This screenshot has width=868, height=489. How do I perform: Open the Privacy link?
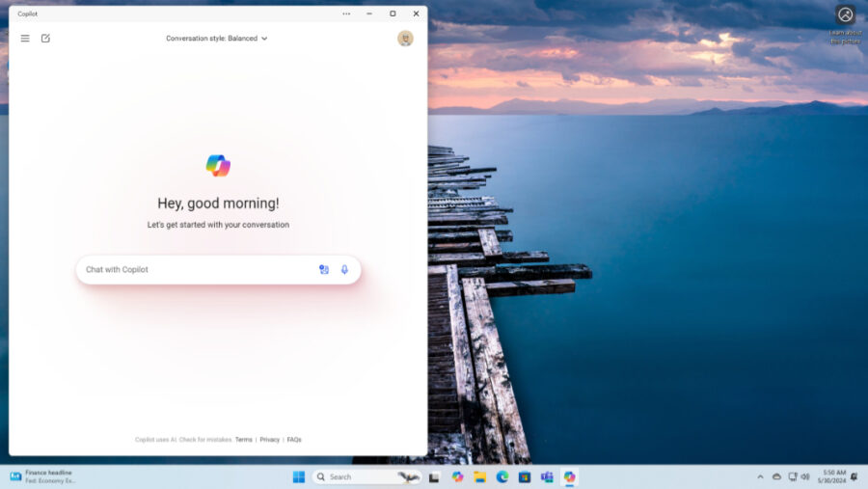270,440
